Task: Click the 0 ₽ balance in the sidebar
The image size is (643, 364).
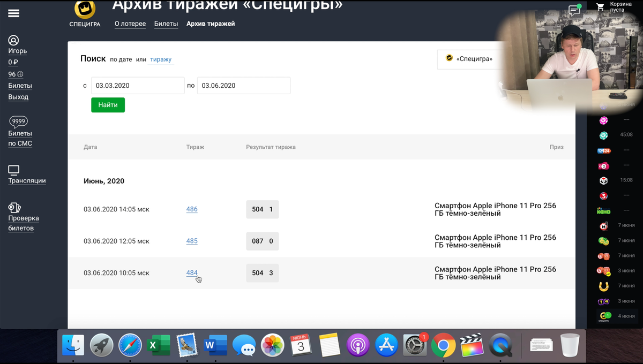Action: point(13,63)
